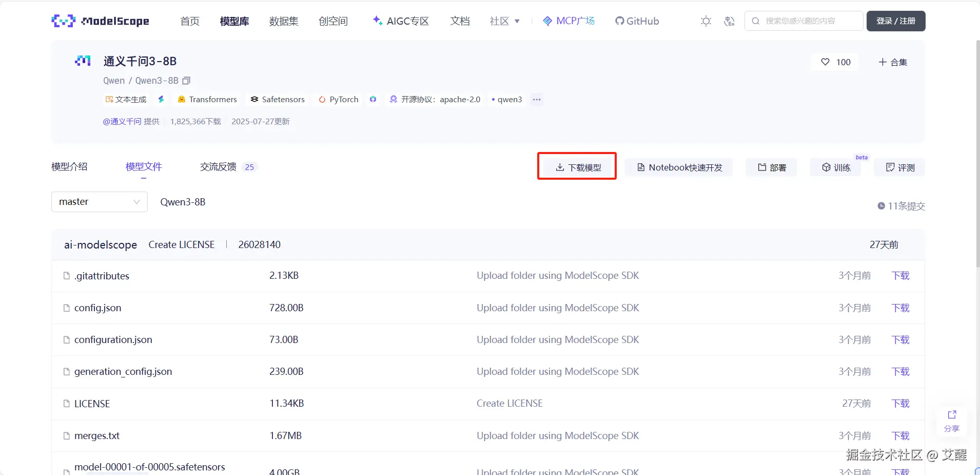Copy the Qwen/Qwen3-8B model ID
This screenshot has height=475, width=980.
186,81
